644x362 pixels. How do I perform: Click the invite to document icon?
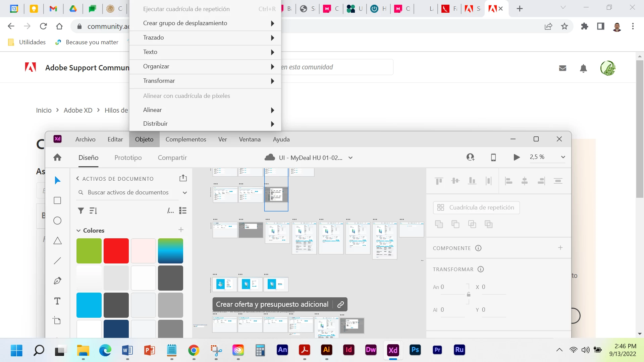[471, 157]
